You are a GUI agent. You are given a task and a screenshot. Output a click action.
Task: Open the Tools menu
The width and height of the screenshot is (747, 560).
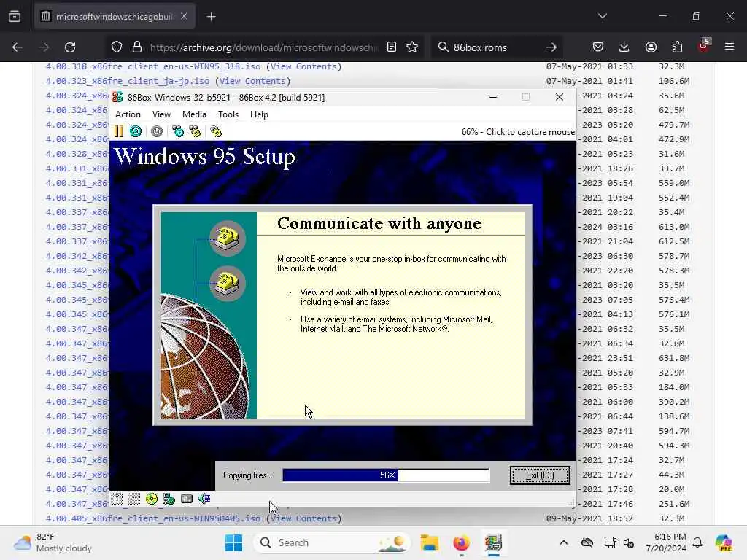(228, 114)
